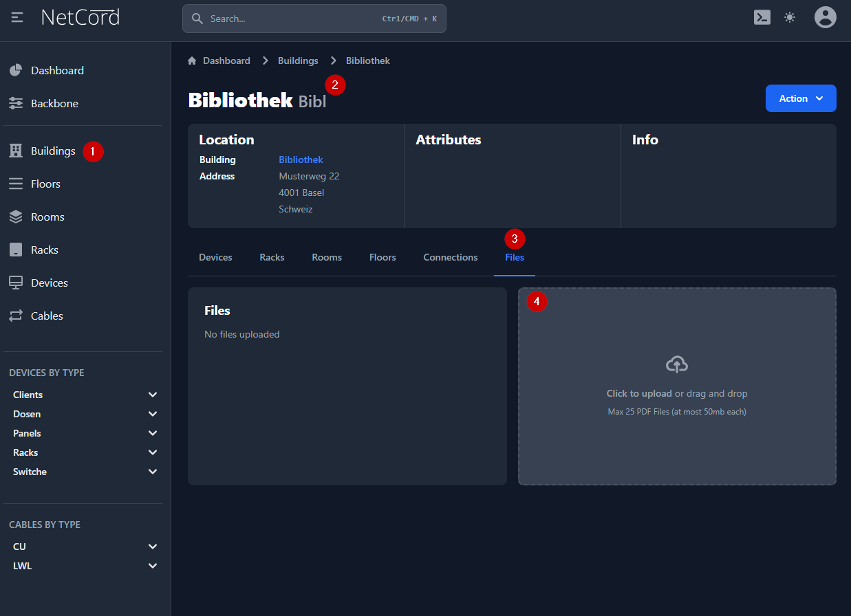851x616 pixels.
Task: Open Floors in the sidebar
Action: [45, 184]
